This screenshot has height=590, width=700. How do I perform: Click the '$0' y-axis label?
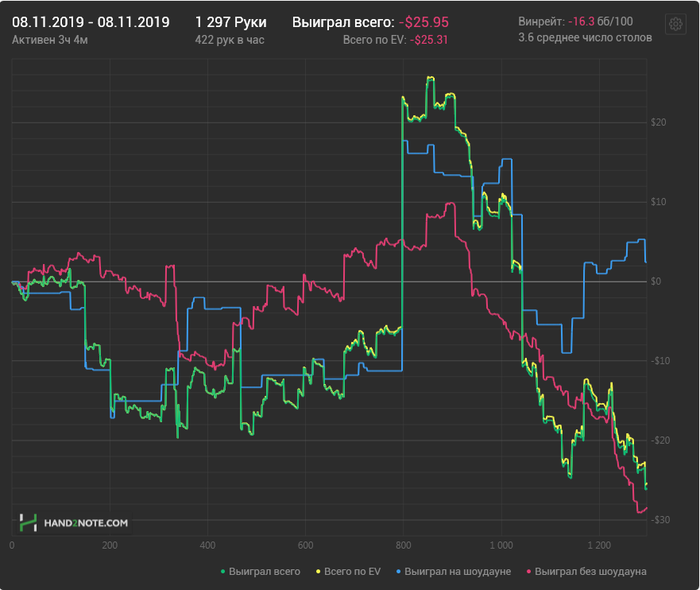[655, 281]
